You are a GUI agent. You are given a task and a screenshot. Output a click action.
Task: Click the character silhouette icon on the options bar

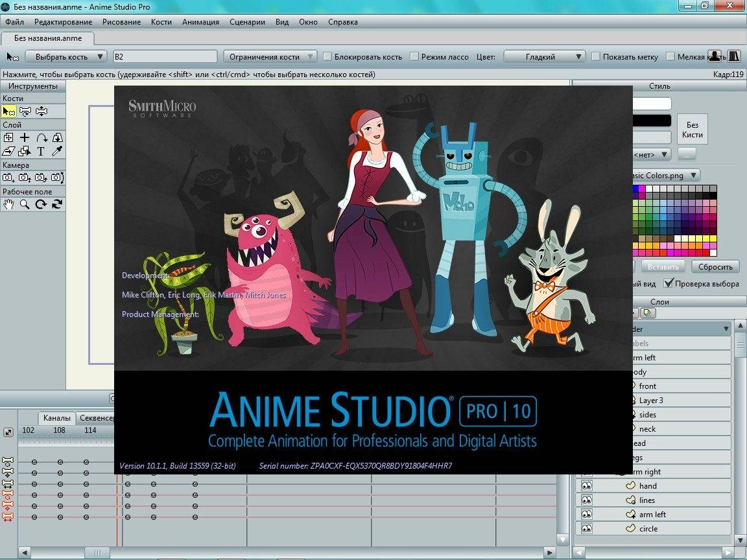coord(715,56)
